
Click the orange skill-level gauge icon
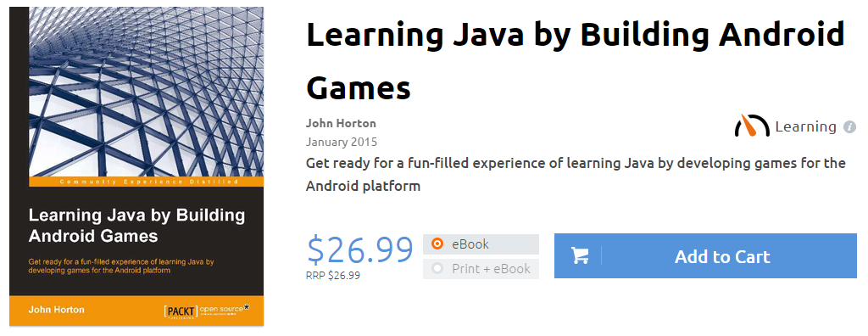(x=752, y=126)
